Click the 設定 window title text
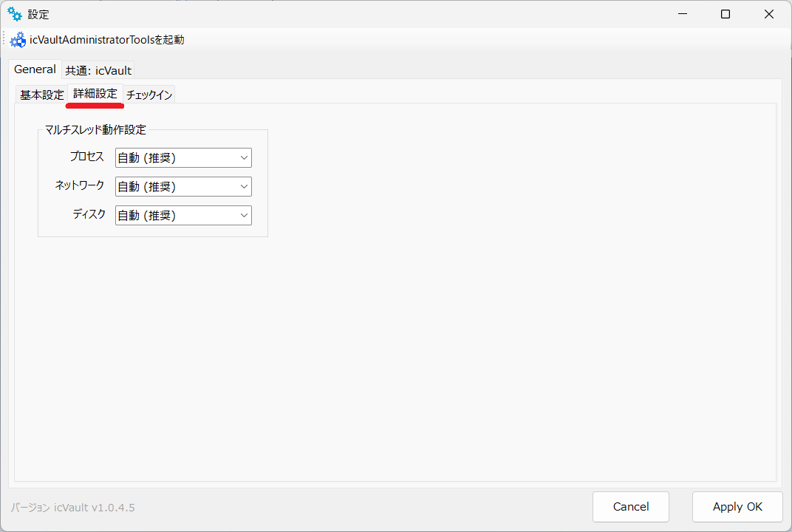The height and width of the screenshot is (532, 792). click(38, 13)
